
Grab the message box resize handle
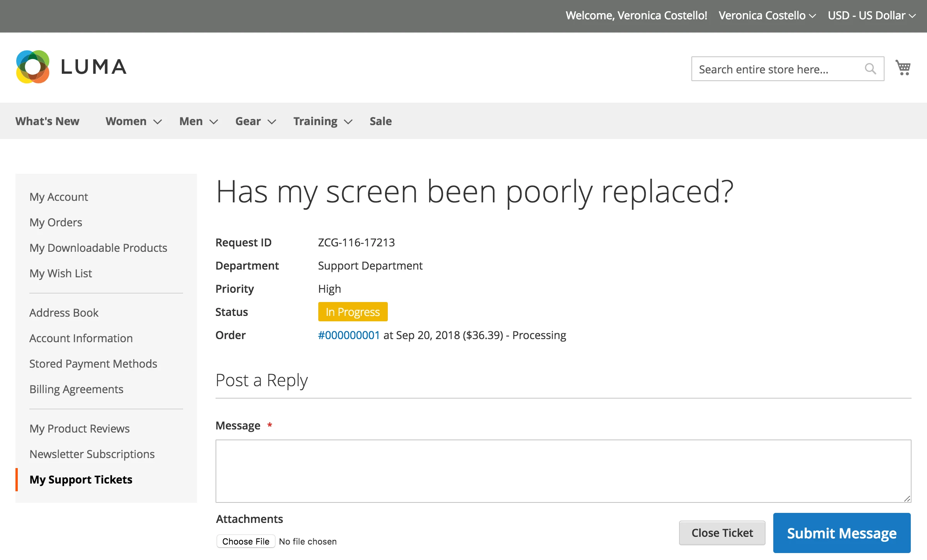[x=907, y=499]
